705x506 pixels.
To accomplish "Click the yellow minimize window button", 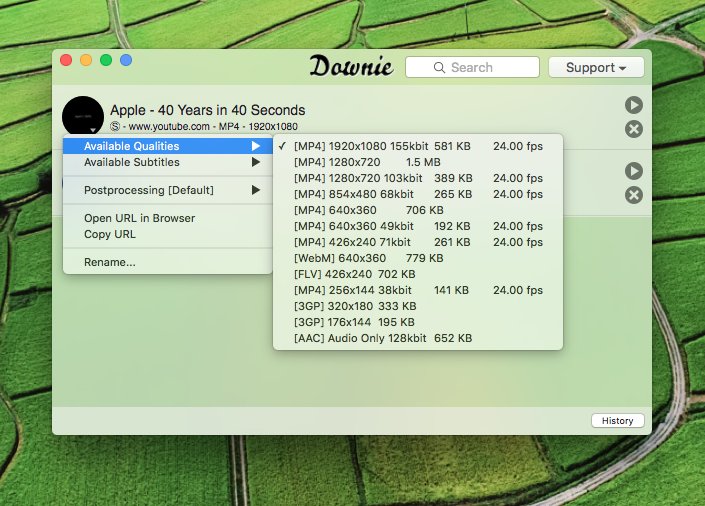I will point(86,60).
